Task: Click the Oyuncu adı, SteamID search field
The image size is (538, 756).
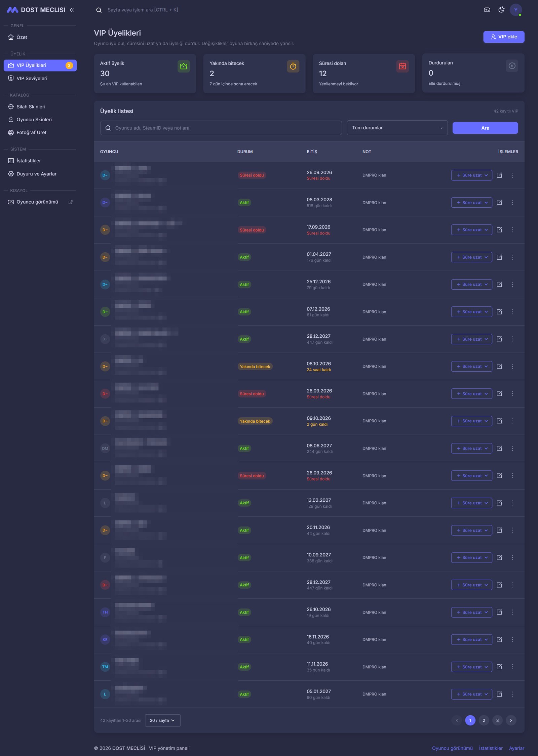Action: (x=221, y=128)
